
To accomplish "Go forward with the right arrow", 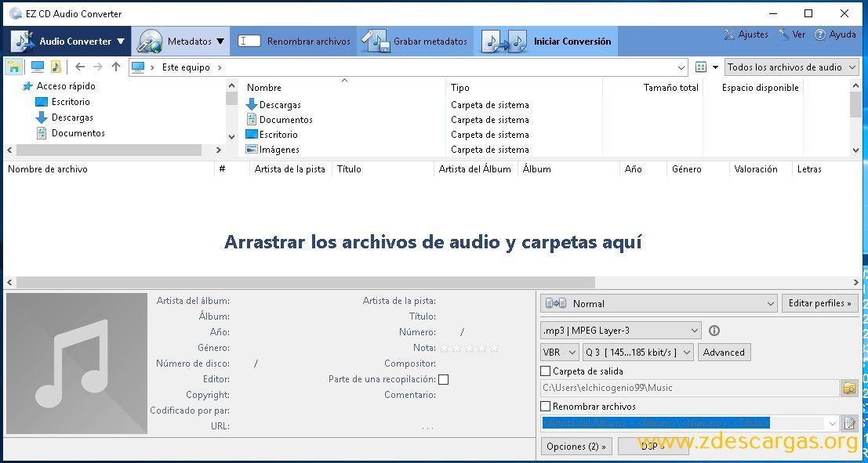I will point(98,67).
